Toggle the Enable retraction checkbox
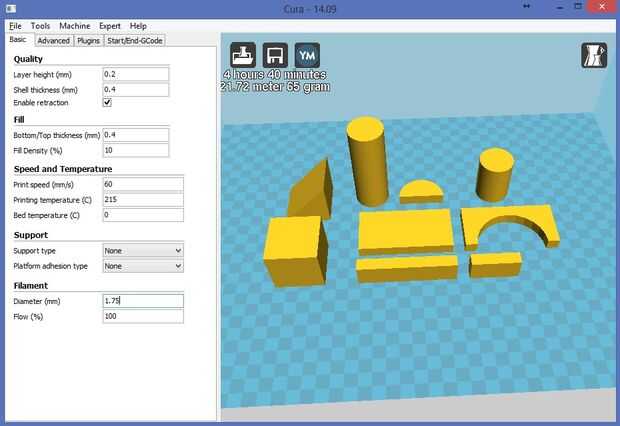 coord(107,102)
